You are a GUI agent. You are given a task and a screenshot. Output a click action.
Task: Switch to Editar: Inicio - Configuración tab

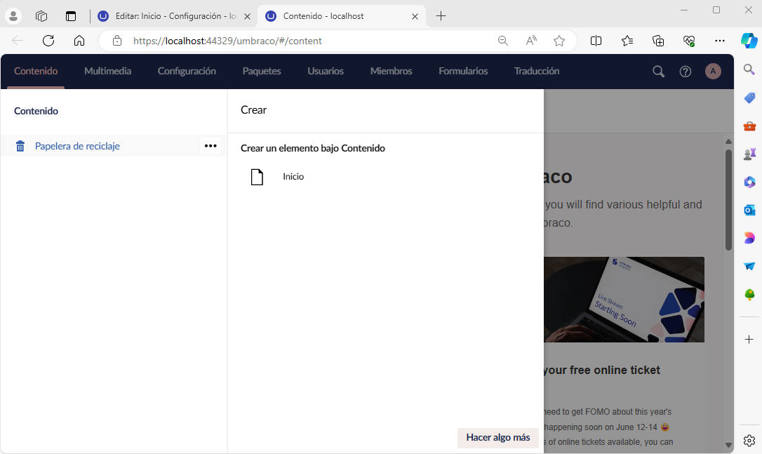click(174, 16)
